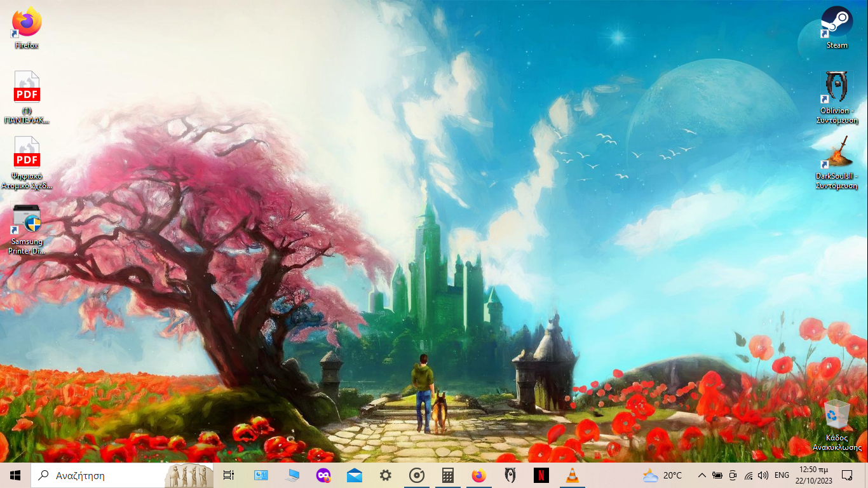
Task: Check the battery power status icon
Action: click(x=717, y=475)
